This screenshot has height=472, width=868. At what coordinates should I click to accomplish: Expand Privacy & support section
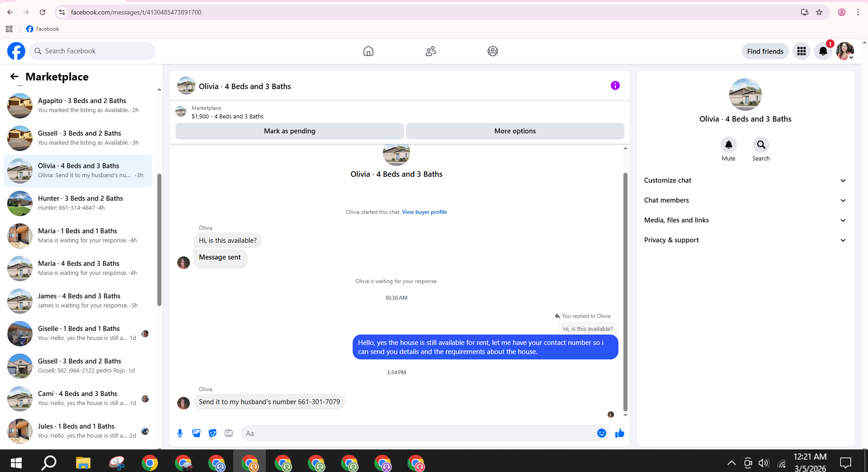coord(745,240)
